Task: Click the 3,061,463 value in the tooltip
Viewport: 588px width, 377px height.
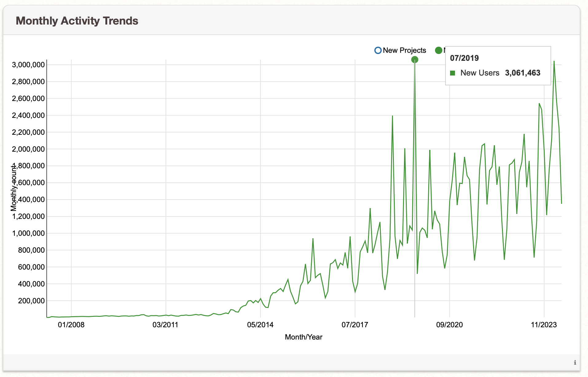Action: click(x=522, y=73)
